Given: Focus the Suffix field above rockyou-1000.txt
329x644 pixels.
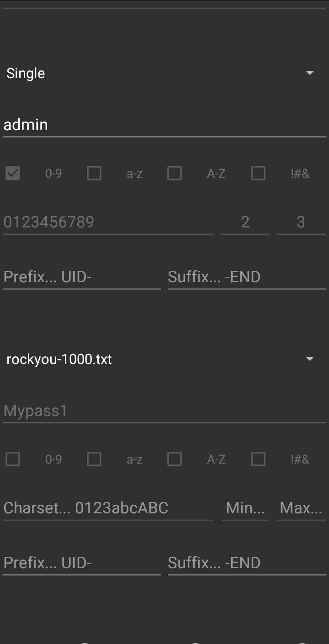Looking at the screenshot, I should (x=247, y=277).
